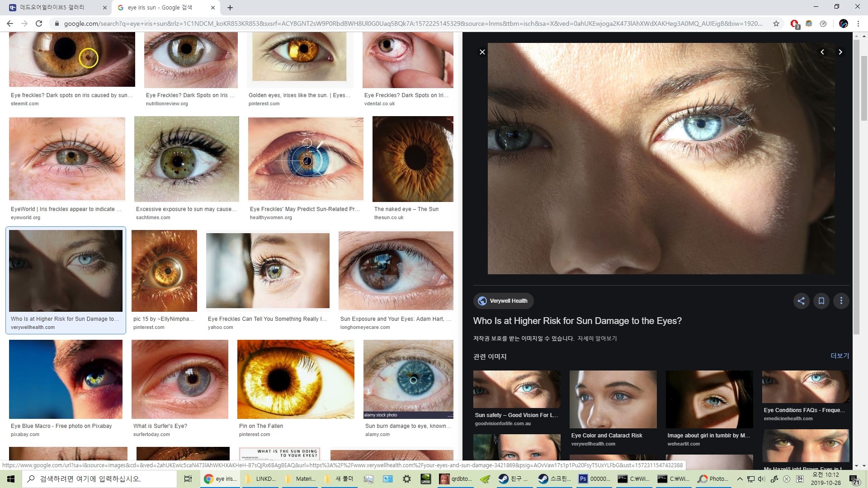The height and width of the screenshot is (488, 868).
Task: Open the EyeWorld iris freckles thumbnail
Action: [67, 159]
